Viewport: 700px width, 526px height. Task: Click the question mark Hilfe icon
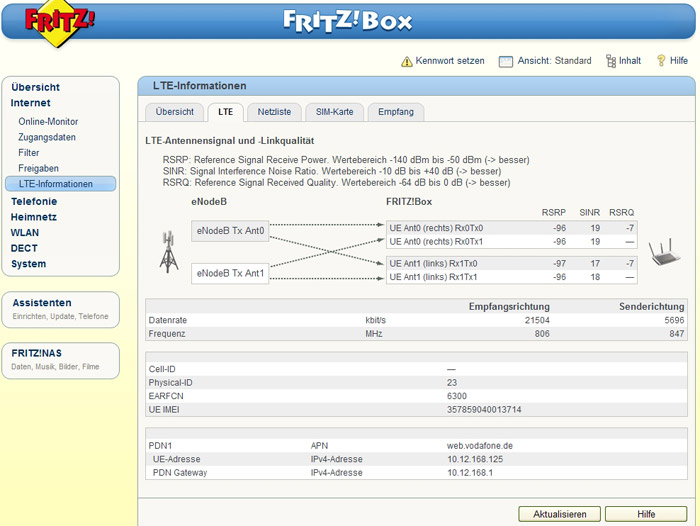click(661, 60)
